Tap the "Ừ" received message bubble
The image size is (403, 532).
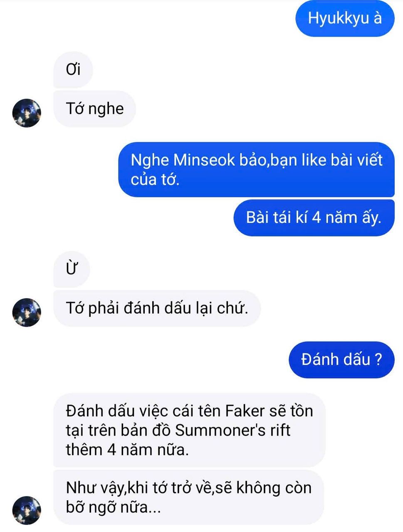pos(72,269)
